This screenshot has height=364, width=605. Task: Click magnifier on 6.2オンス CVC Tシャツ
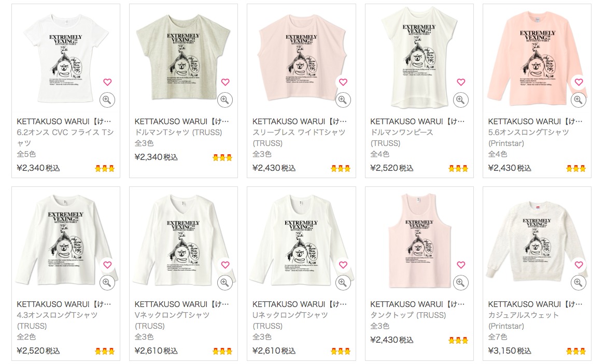click(x=107, y=100)
